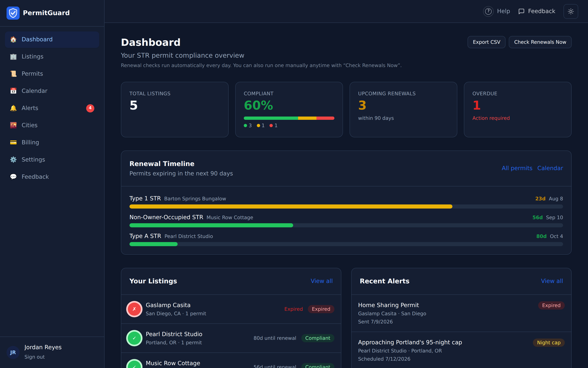Screen dimensions: 588x368
Task: Click the Night cap badge
Action: [549, 343]
